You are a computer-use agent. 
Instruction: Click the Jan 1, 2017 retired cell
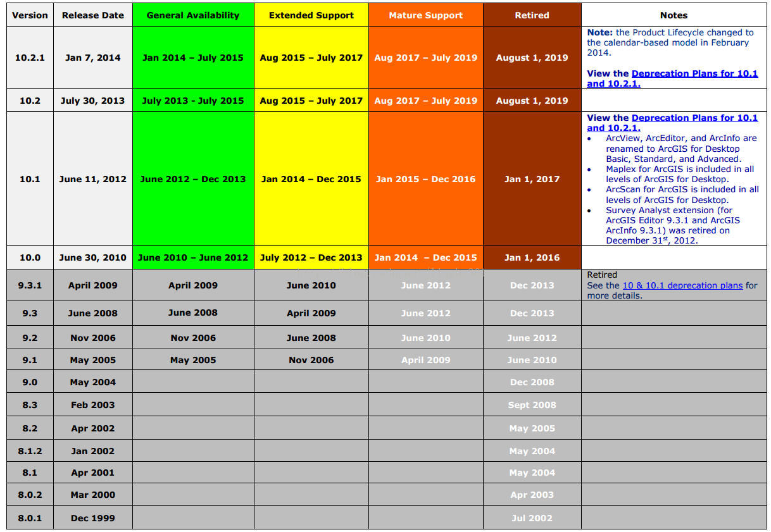[x=532, y=179]
